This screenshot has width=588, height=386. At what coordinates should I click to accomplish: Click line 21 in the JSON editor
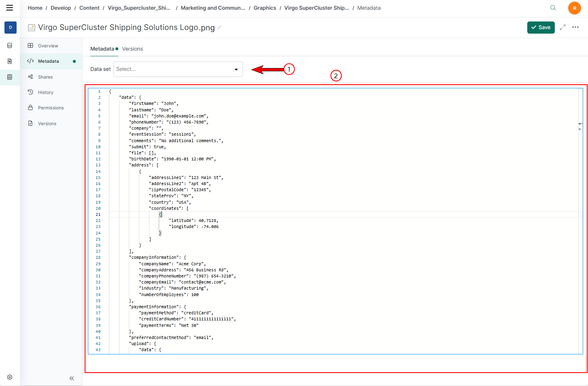pyautogui.click(x=243, y=215)
